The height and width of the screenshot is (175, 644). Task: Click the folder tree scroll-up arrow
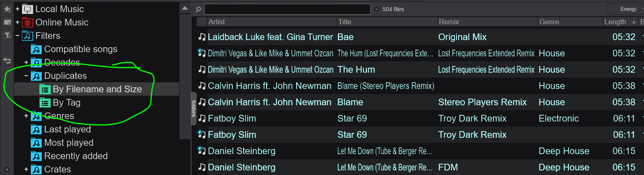click(185, 8)
